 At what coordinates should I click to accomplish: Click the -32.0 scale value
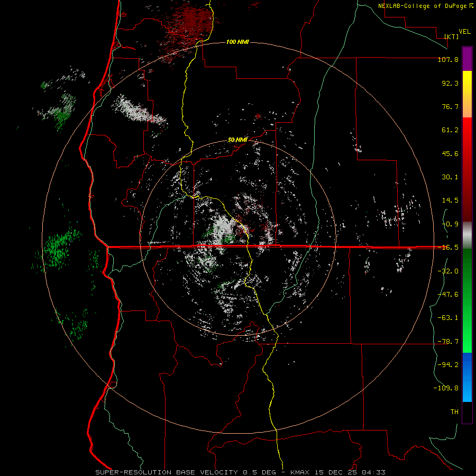(448, 271)
